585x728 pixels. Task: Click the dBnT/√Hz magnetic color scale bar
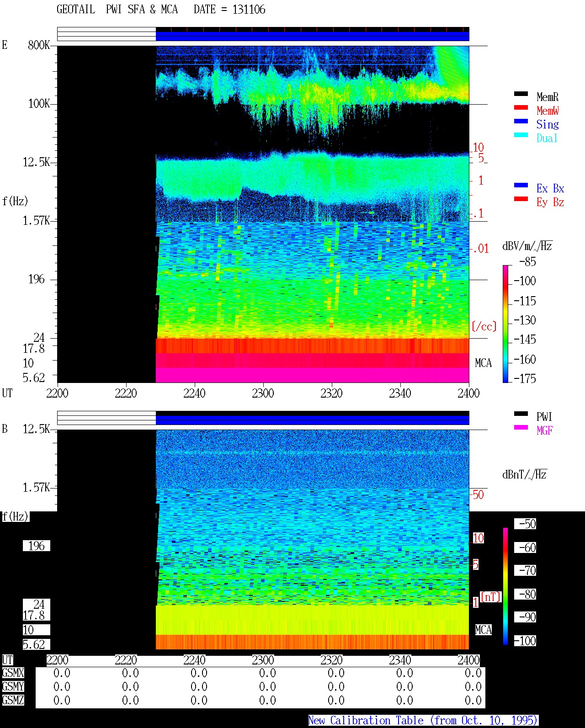tap(505, 586)
